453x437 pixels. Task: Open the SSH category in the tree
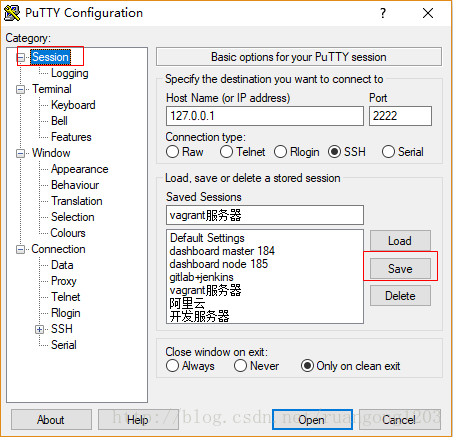click(x=62, y=329)
